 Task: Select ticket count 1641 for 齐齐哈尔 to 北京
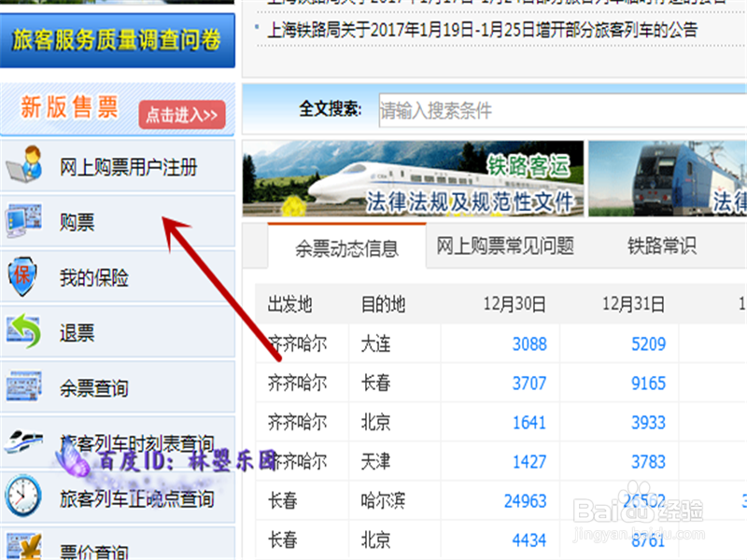pos(529,423)
